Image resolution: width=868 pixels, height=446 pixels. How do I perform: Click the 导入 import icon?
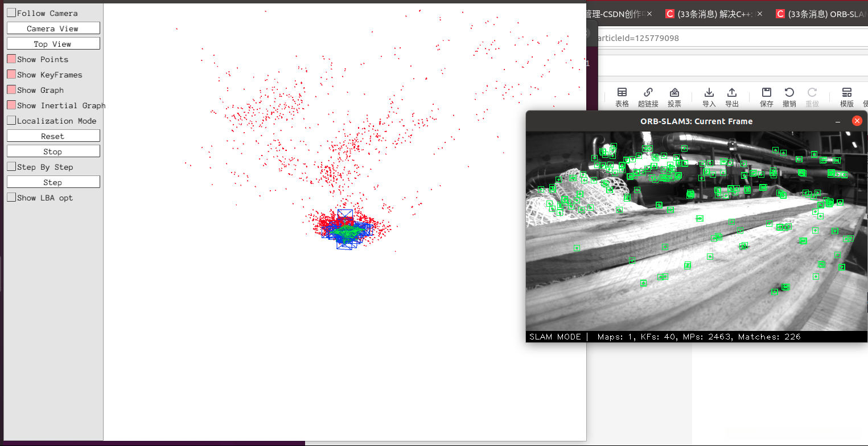click(709, 97)
